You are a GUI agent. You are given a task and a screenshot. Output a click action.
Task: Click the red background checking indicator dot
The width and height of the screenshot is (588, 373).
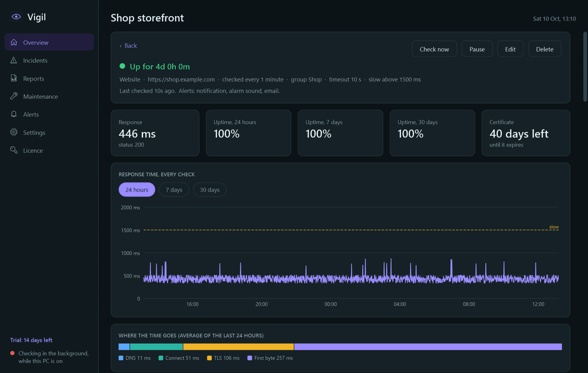12,353
